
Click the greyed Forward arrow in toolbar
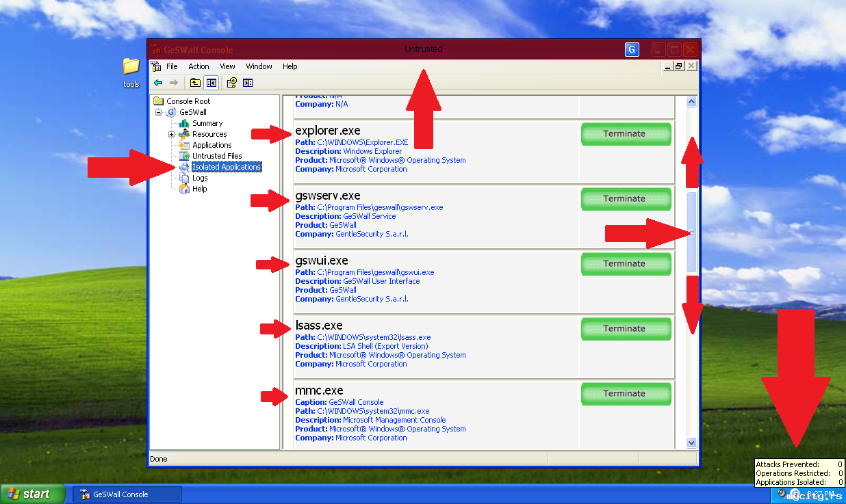[174, 83]
